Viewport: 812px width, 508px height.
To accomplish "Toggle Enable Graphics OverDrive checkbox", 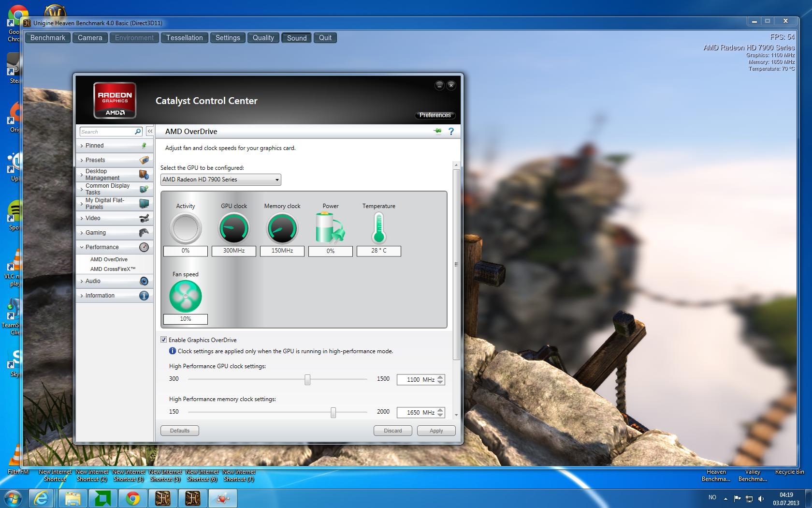I will pos(163,340).
